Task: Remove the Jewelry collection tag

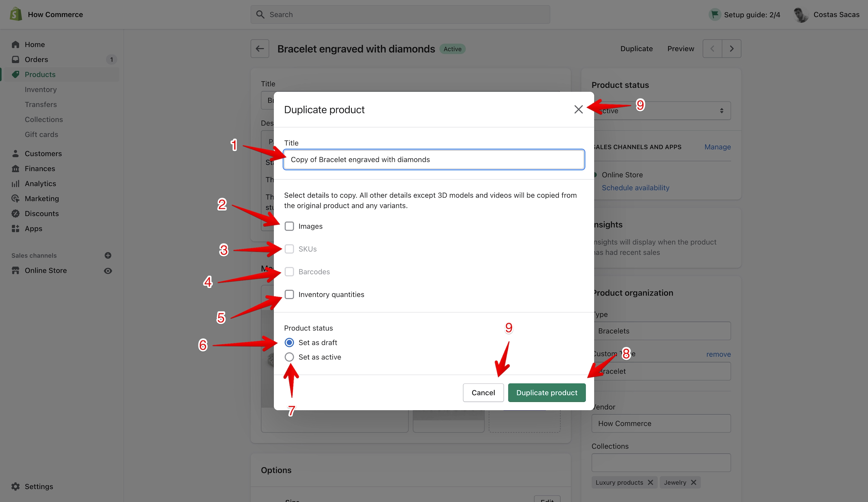Action: (x=693, y=482)
